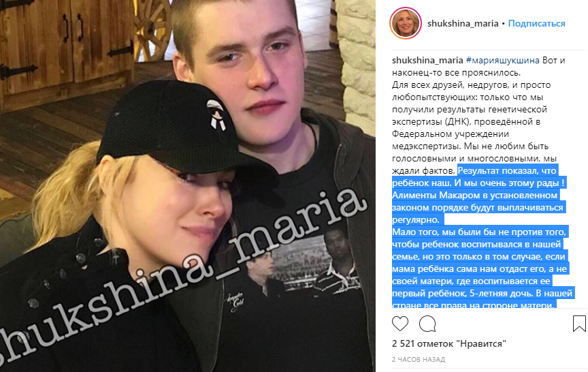588x372 pixels.
Task: Click shukshina_maria username in header
Action: [463, 23]
